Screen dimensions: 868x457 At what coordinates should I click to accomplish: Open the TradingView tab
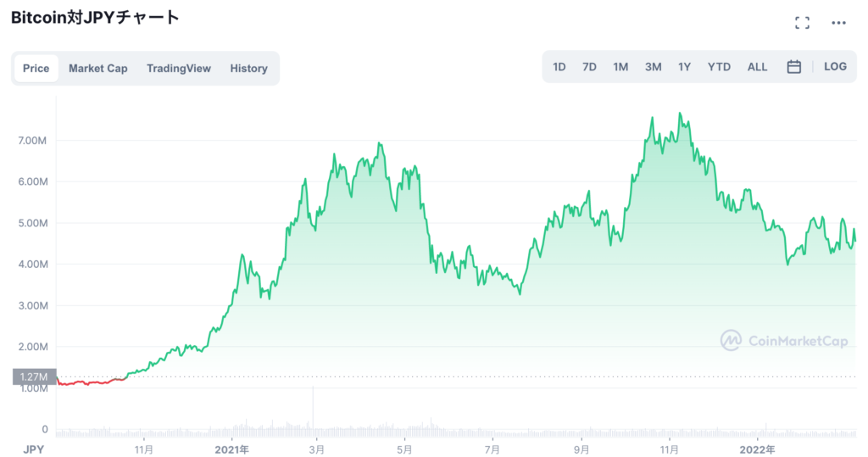click(179, 69)
